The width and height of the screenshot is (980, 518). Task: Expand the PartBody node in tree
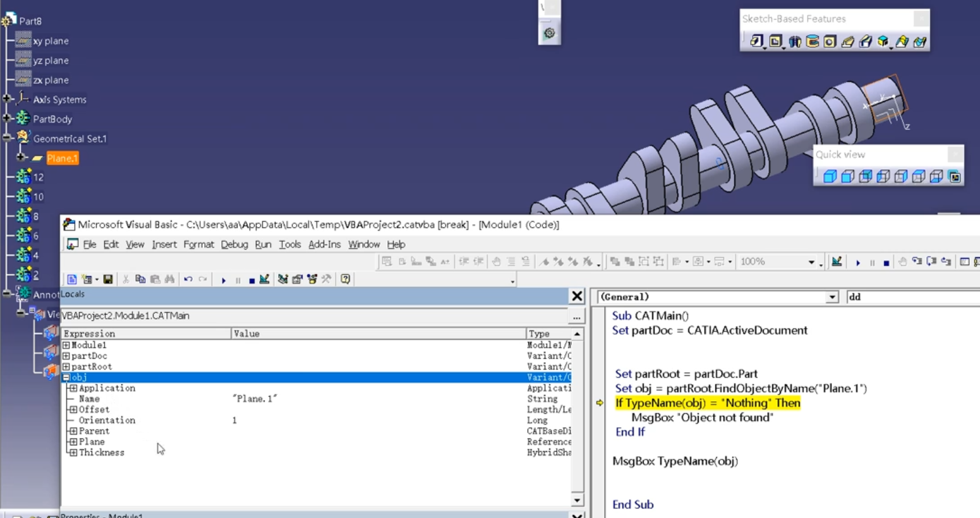pyautogui.click(x=6, y=118)
